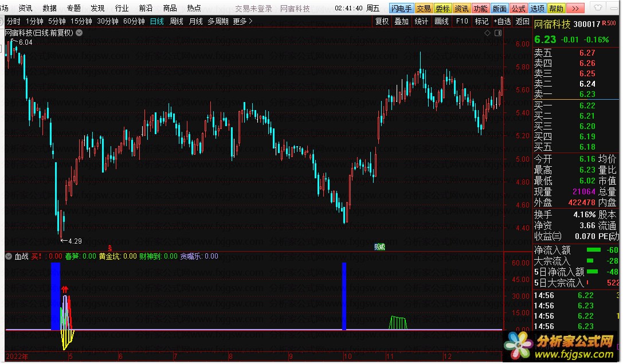
Task: Click the 闪电手 button
Action: [x=401, y=9]
